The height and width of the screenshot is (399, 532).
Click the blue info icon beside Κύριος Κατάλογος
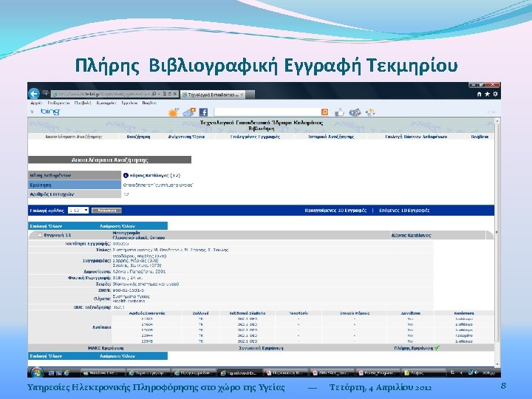pyautogui.click(x=126, y=175)
